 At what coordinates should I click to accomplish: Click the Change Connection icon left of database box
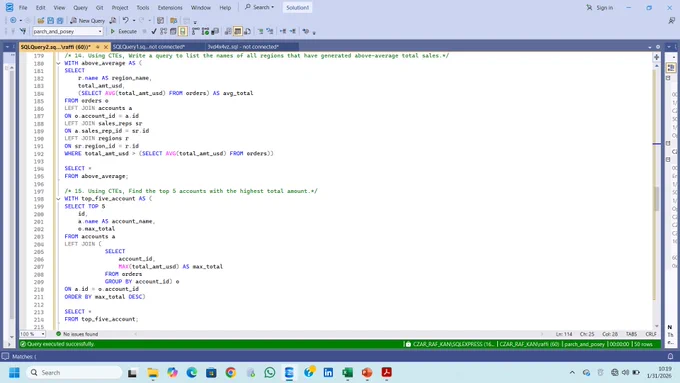coord(23,31)
